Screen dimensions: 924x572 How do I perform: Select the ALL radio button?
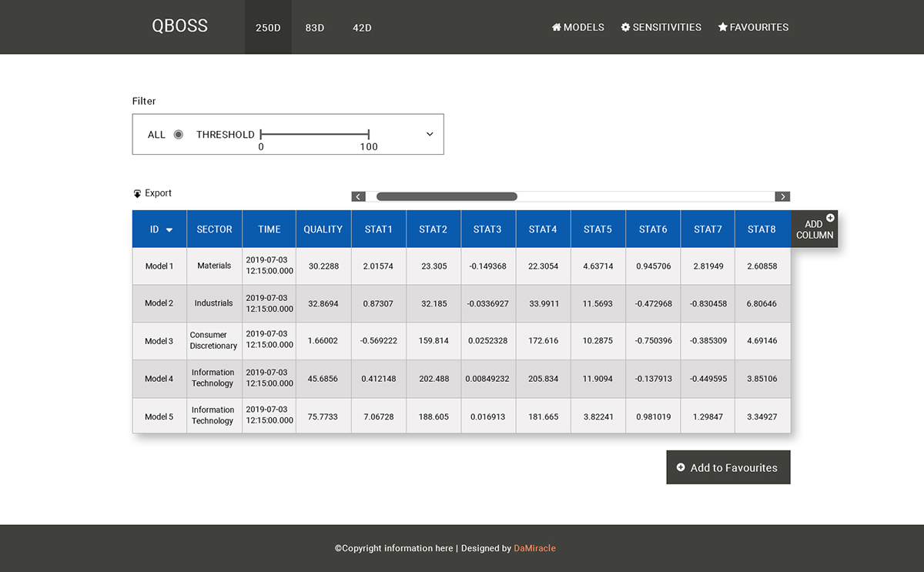pos(179,134)
